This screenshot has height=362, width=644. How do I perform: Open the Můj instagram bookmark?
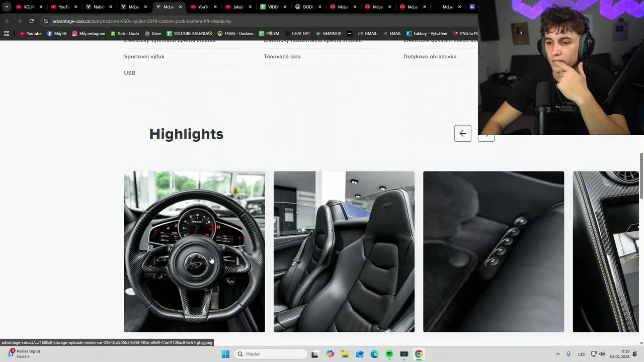89,34
